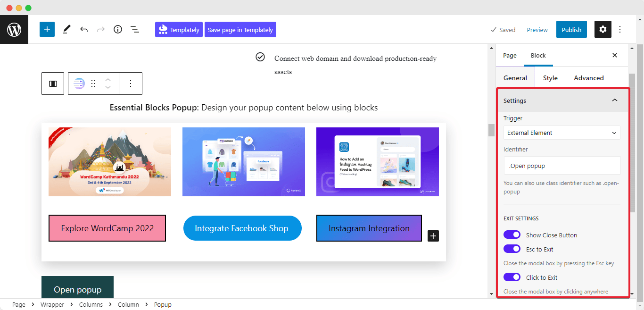Click Page in the breadcrumb
This screenshot has height=310, width=644.
coord(19,304)
